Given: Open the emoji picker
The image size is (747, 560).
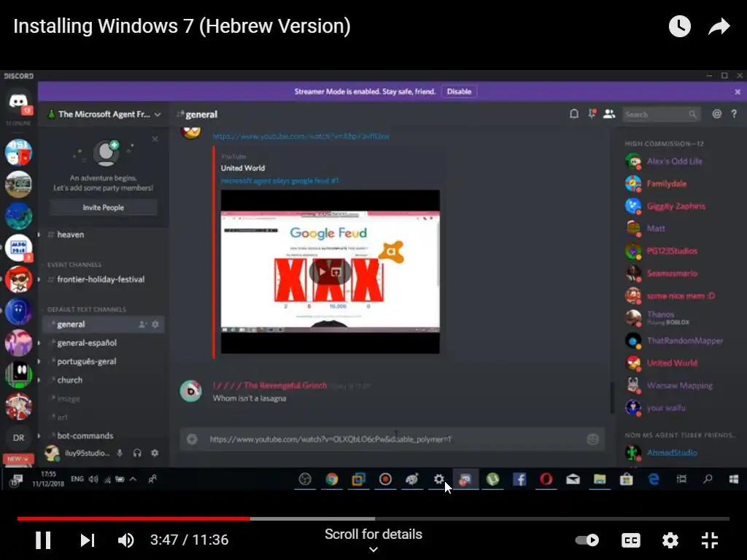Looking at the screenshot, I should [x=592, y=439].
